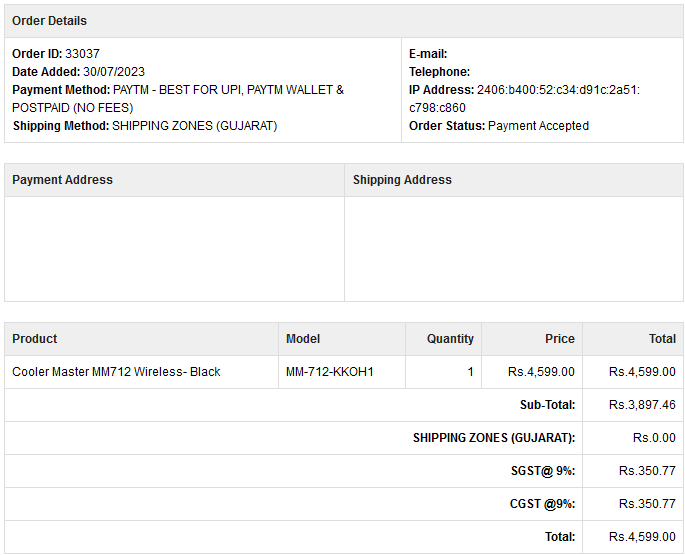Click Shipping Method SHIPPING ZONES (GUJARAT) line

click(x=144, y=126)
